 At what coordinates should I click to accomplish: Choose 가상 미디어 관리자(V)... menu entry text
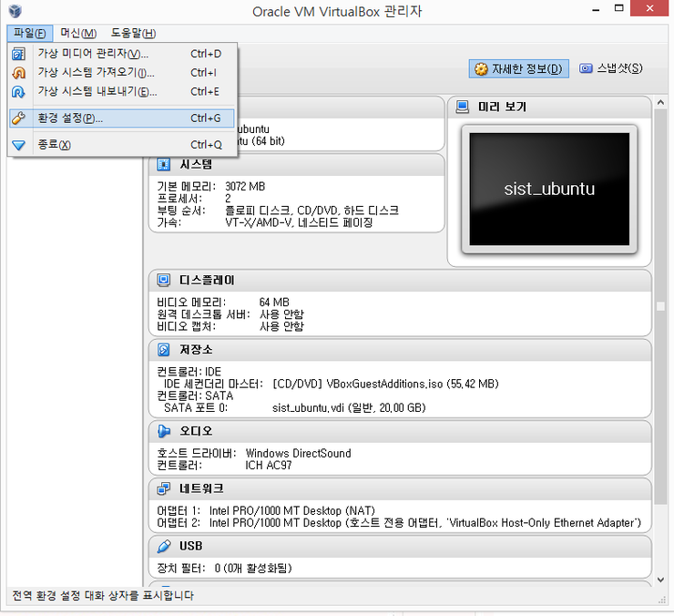pos(92,54)
